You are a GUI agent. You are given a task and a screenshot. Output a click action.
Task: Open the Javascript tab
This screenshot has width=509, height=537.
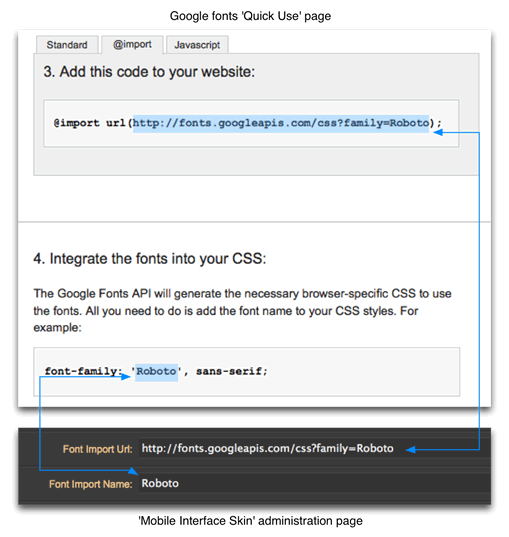pos(197,45)
